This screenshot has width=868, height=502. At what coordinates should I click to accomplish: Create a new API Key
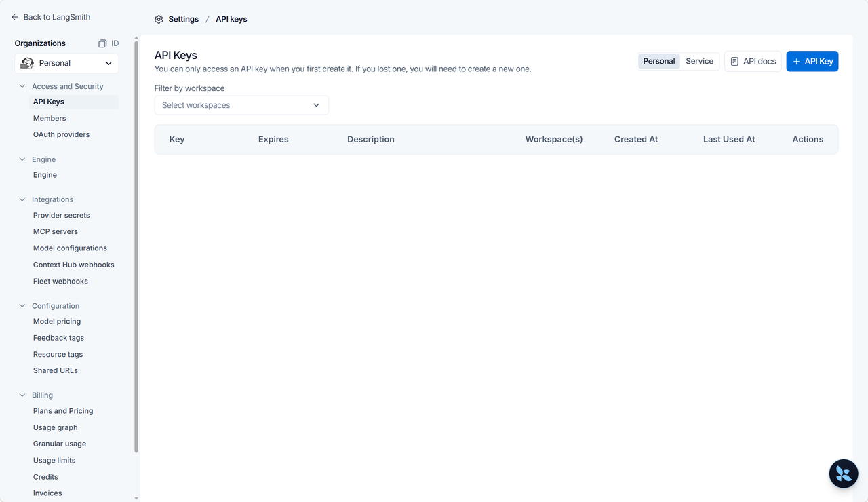pyautogui.click(x=812, y=61)
